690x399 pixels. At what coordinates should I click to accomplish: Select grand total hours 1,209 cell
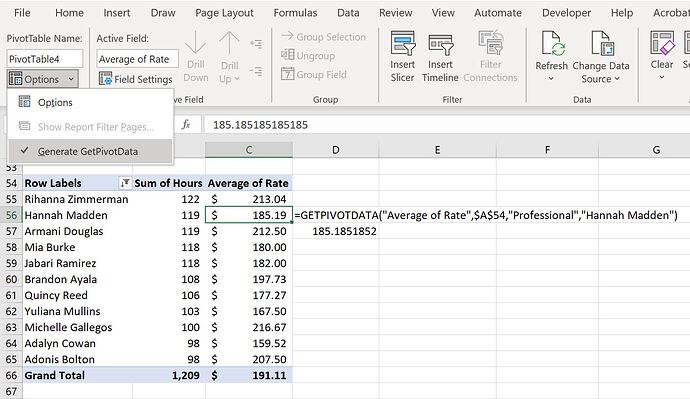point(169,375)
